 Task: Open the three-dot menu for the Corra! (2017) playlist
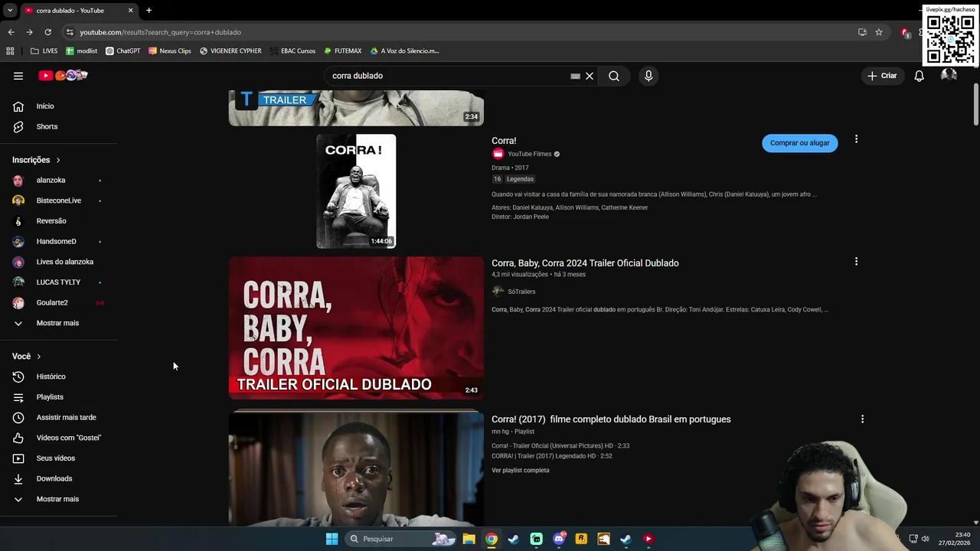(x=862, y=419)
